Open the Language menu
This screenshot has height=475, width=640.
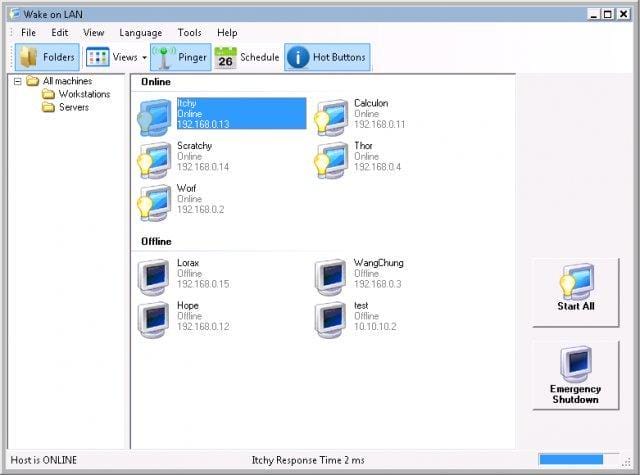click(x=140, y=33)
